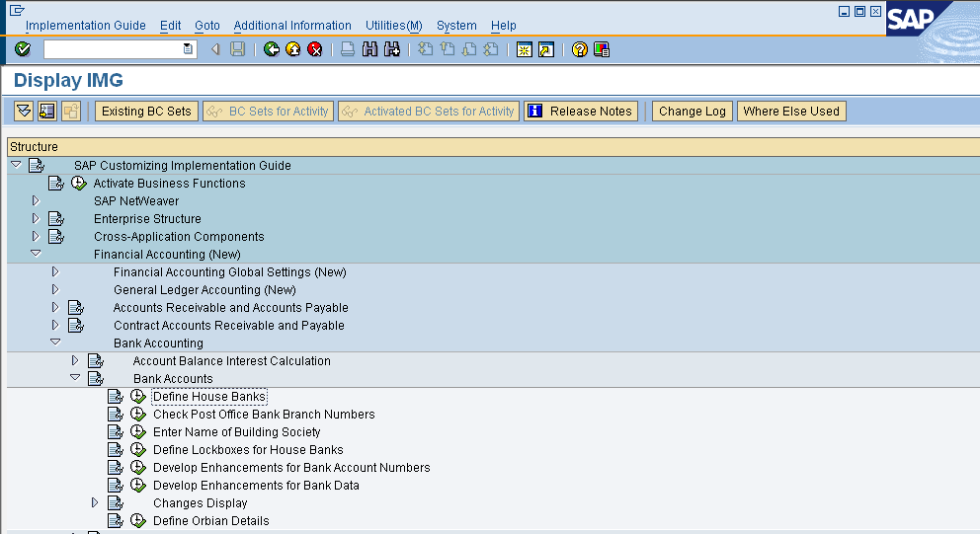The image size is (980, 534).
Task: Click execute icon for Activate Business Functions
Action: click(79, 183)
